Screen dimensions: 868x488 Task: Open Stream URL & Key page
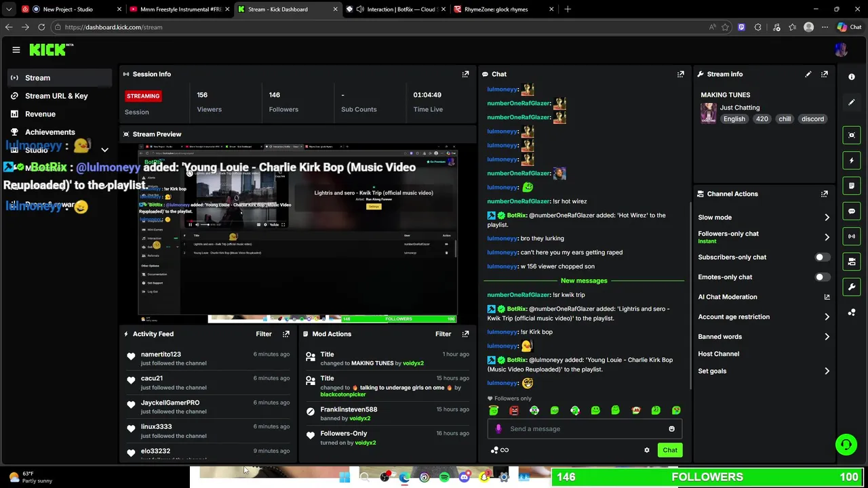57,96
